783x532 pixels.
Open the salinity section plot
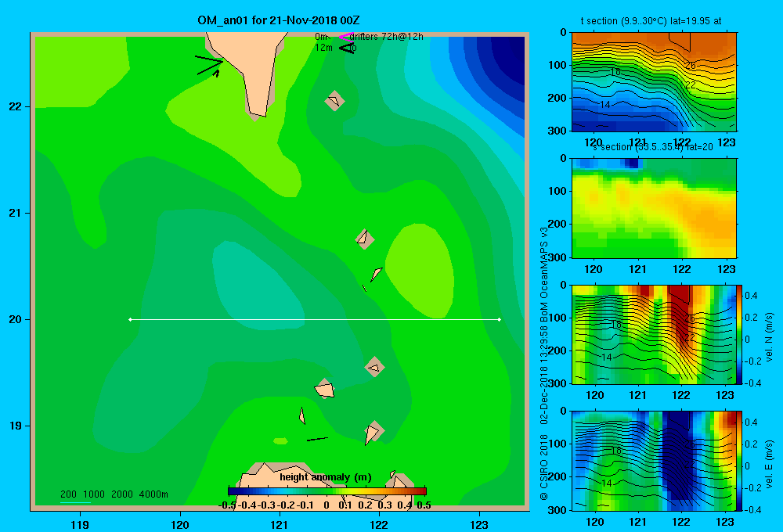[654, 208]
